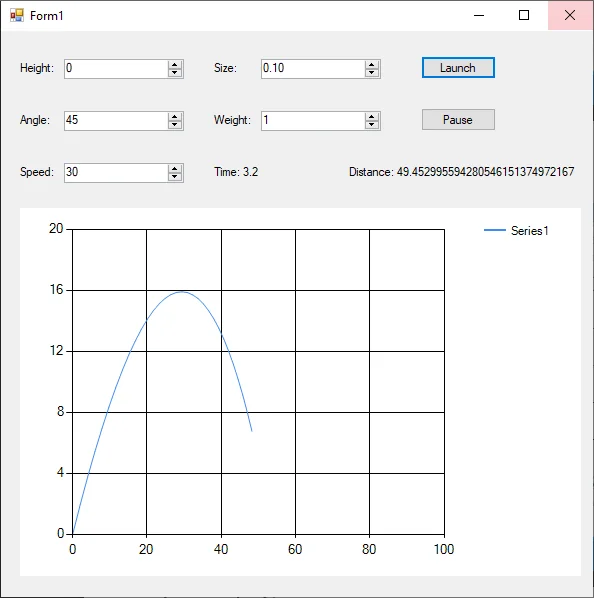Increment the Weight spinner up arrow
This screenshot has width=594, height=598.
372,116
